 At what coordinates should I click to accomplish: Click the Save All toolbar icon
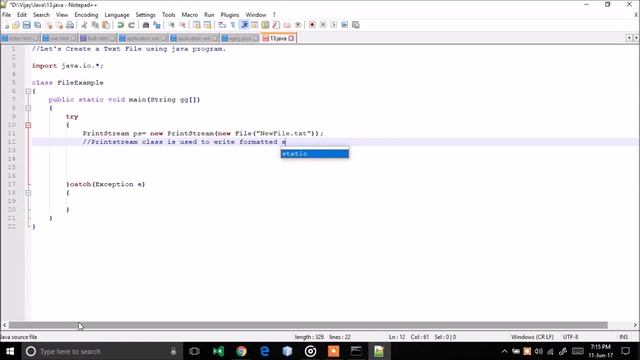pos(38,25)
